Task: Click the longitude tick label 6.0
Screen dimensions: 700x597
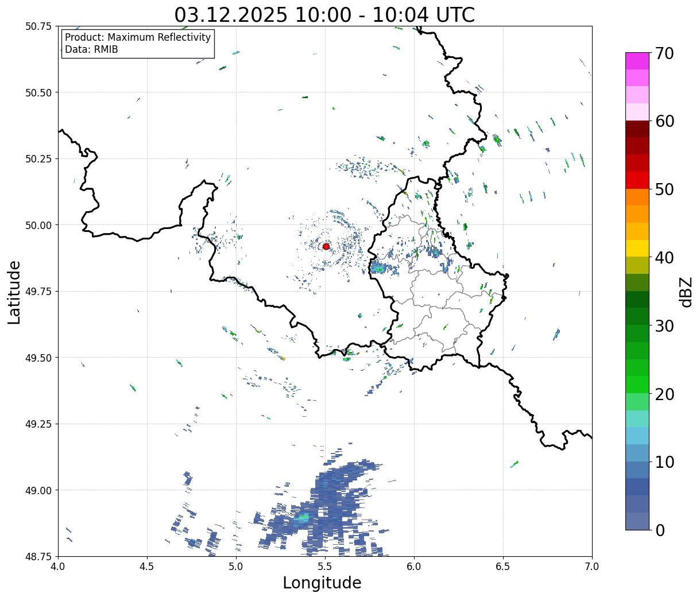Action: pos(414,567)
